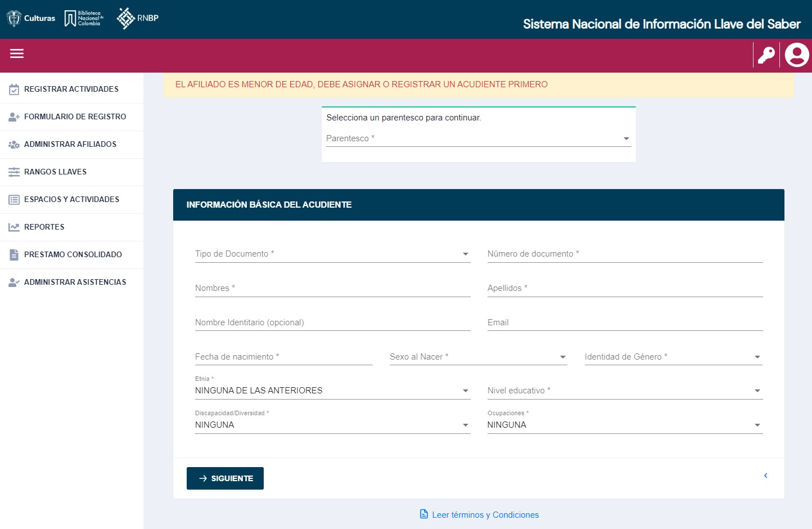Click the Rangos Llaves sliders icon

(x=14, y=172)
